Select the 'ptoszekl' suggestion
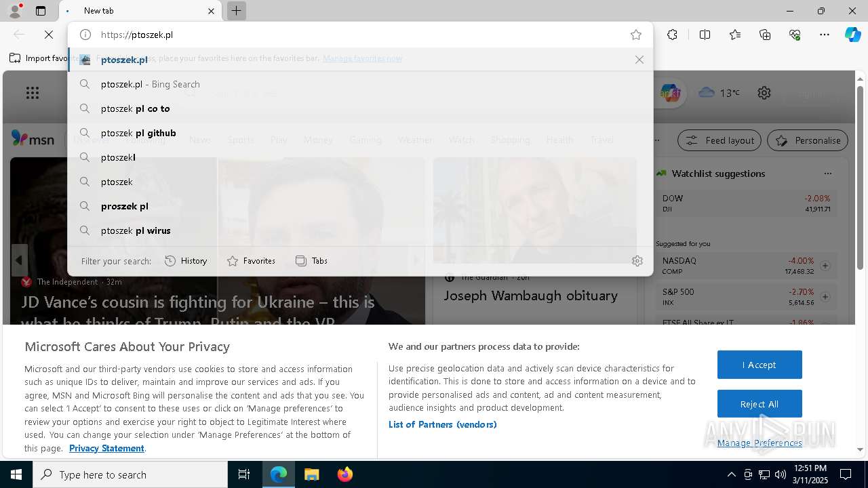This screenshot has width=868, height=488. (360, 157)
